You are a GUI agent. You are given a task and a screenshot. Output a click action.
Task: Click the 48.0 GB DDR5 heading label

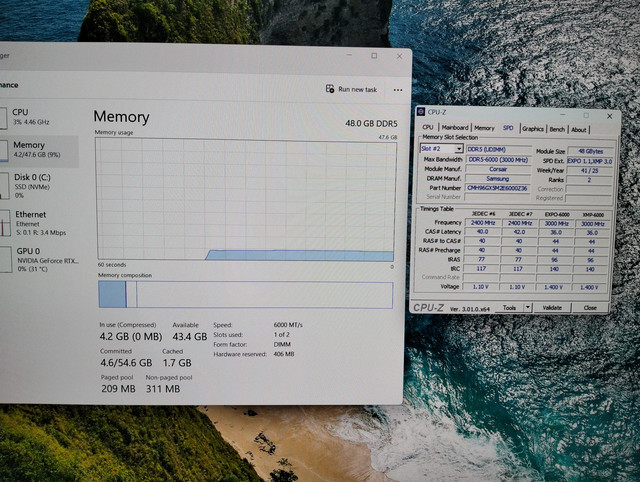371,123
